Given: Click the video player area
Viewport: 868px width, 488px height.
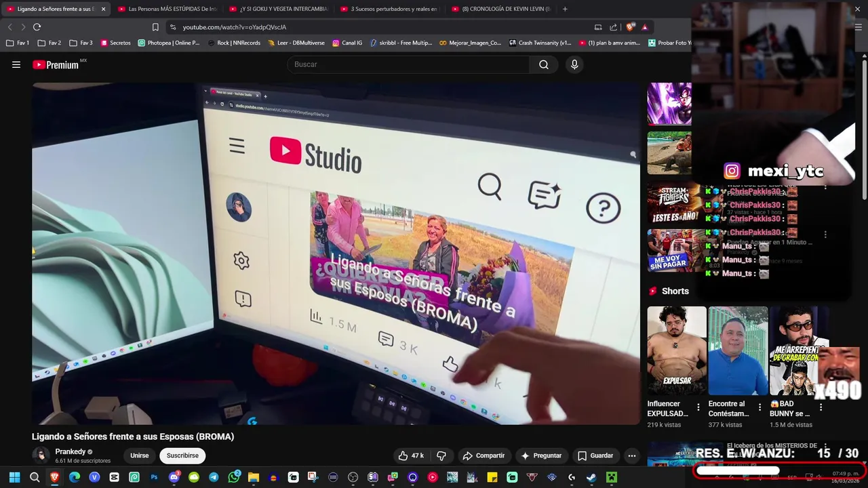Looking at the screenshot, I should (x=336, y=253).
